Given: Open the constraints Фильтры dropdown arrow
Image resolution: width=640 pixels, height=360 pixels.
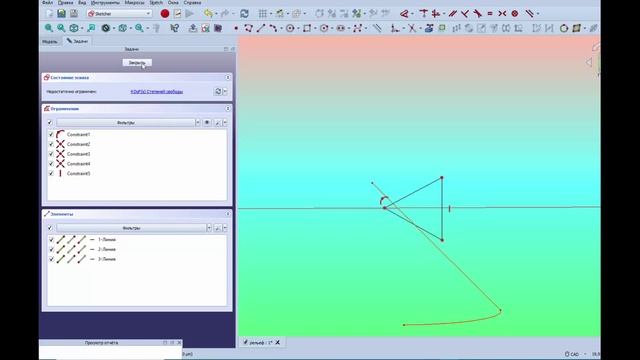Looking at the screenshot, I should pos(198,122).
